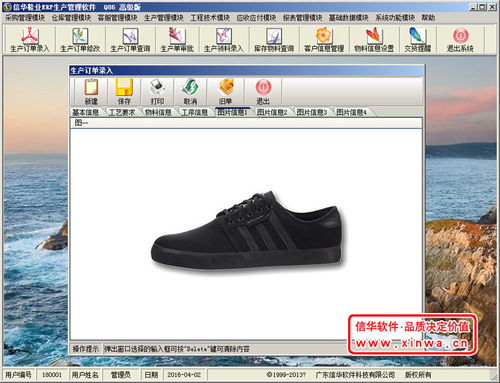Click 新建 button in order window
The width and height of the screenshot is (500, 383).
coord(91,91)
